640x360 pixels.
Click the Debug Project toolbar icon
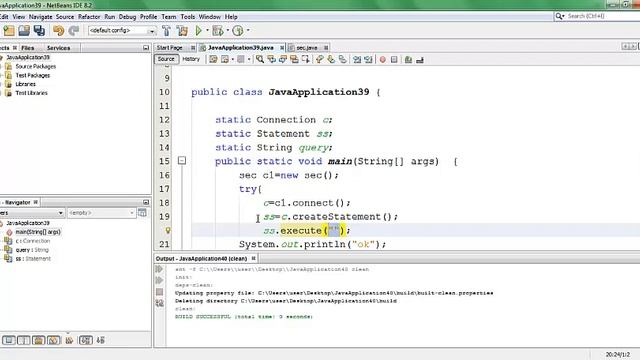pos(218,31)
